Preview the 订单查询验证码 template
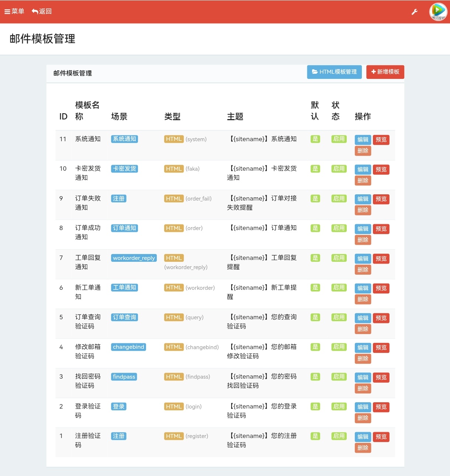 click(381, 318)
